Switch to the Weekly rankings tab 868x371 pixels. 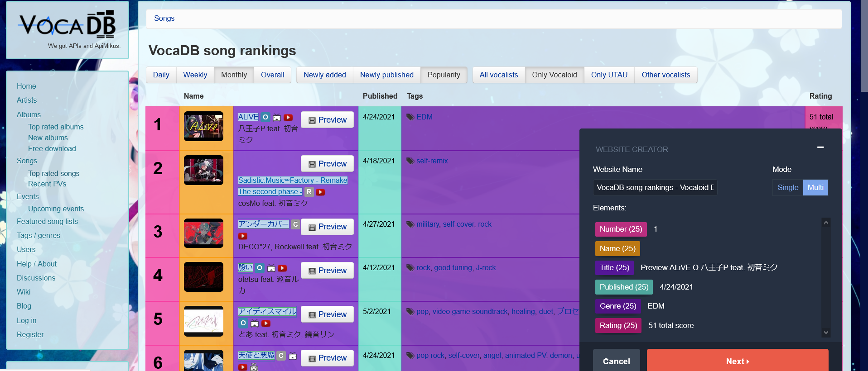[195, 75]
